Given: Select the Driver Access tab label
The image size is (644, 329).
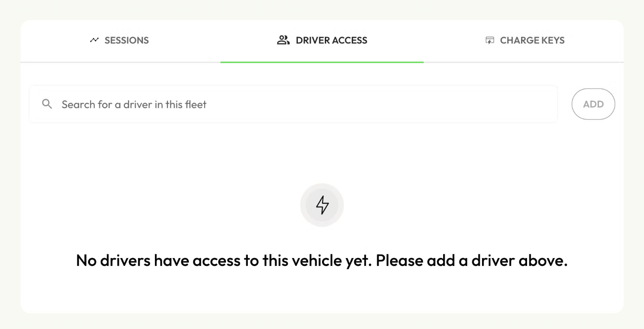Looking at the screenshot, I should click(x=331, y=40).
